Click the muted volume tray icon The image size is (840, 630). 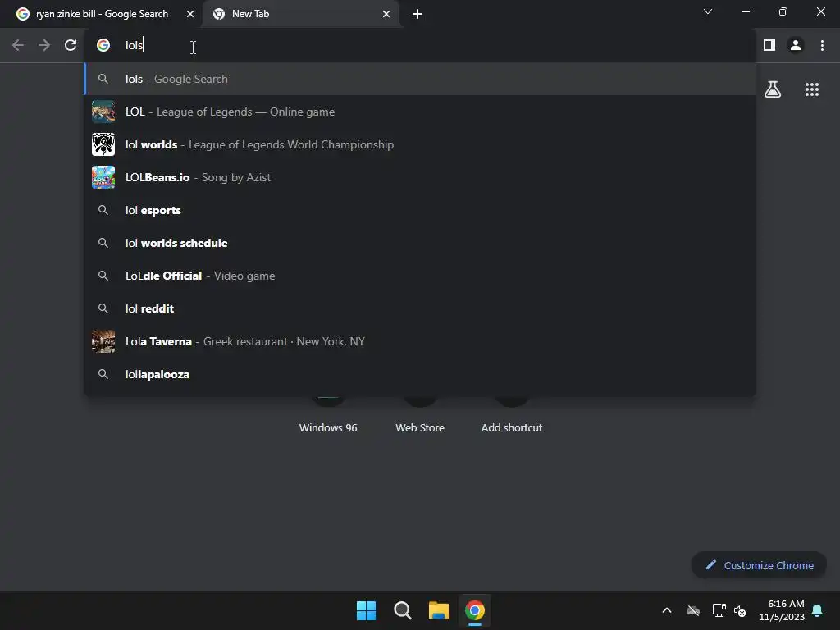pos(740,610)
